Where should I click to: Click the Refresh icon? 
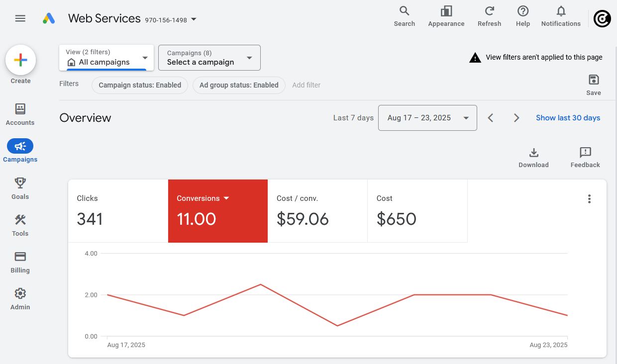(x=489, y=11)
